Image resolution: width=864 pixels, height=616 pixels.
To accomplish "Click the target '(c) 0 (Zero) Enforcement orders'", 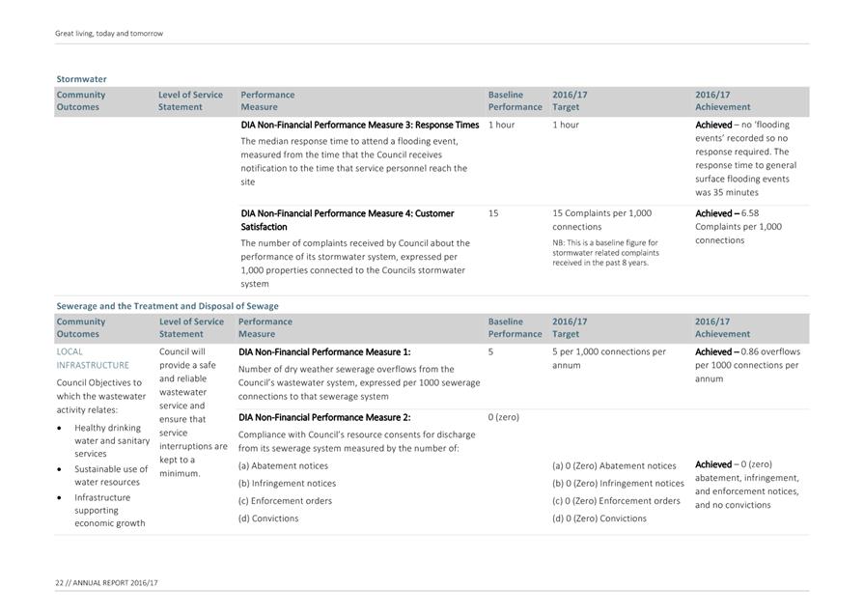I will pos(617,501).
